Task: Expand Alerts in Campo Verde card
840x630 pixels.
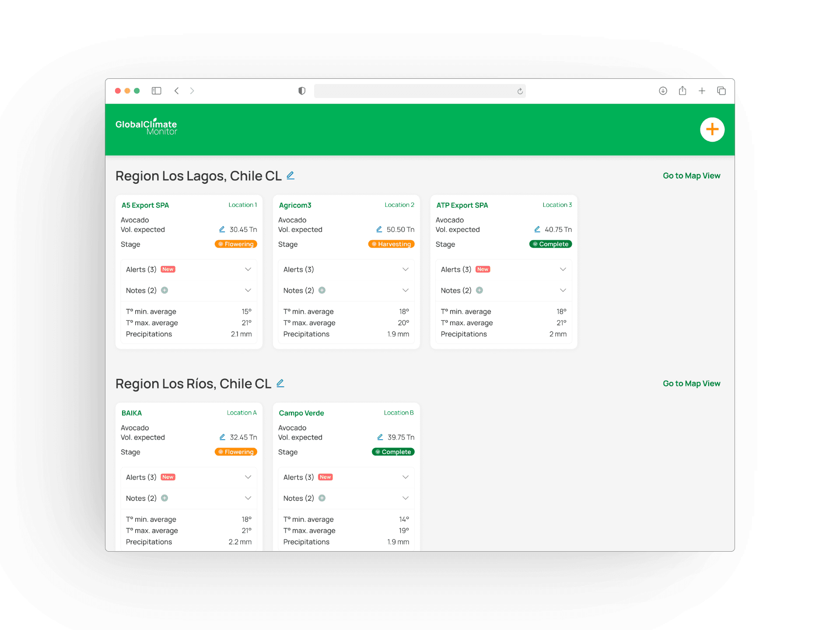Action: [405, 477]
